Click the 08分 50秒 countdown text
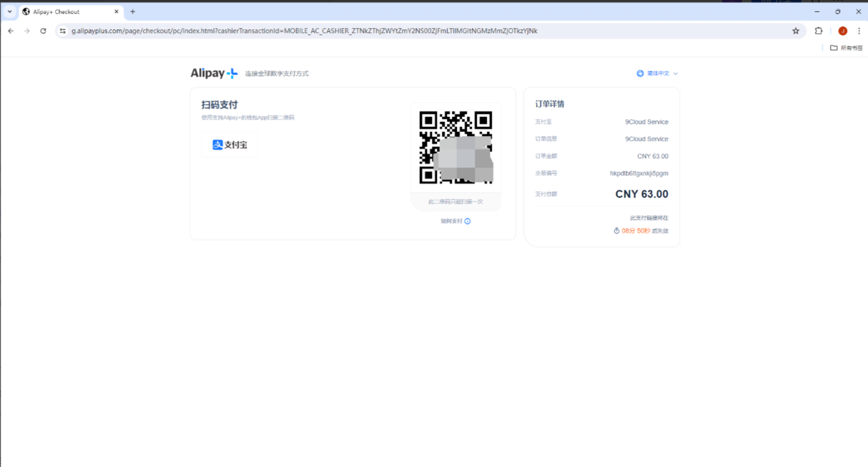Screen dimensions: 868x467 pos(636,231)
